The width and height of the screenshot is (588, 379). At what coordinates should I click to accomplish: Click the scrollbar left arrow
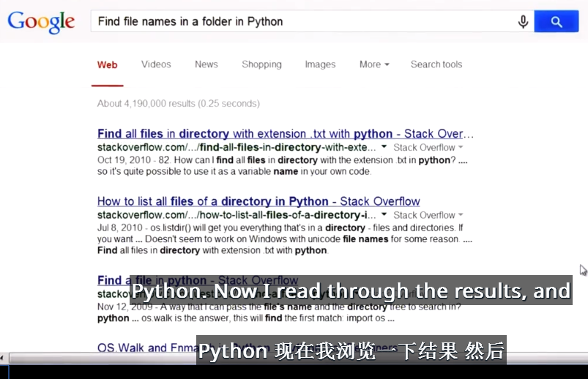(3, 358)
